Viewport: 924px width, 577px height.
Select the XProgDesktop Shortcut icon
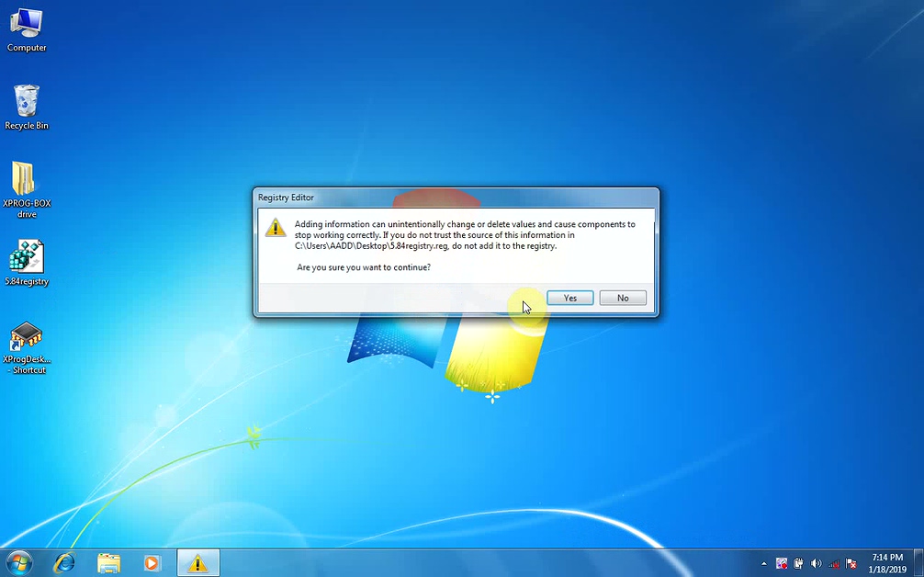pos(27,347)
